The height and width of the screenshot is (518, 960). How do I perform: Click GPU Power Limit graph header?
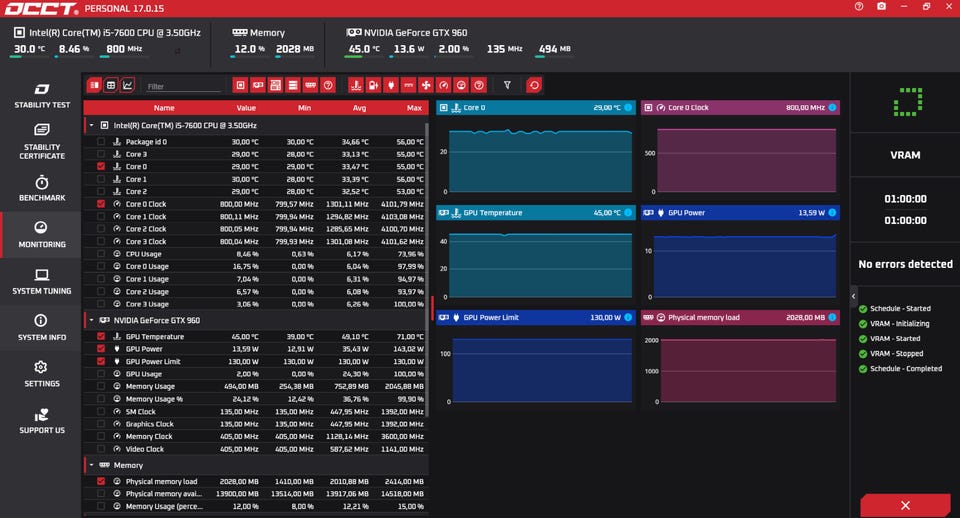(x=536, y=318)
